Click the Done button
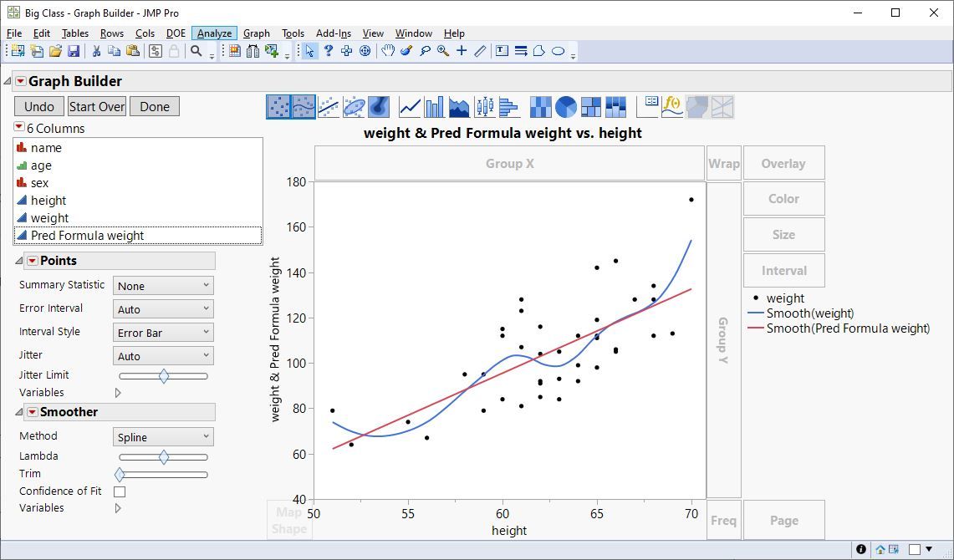The image size is (954, 560). pyautogui.click(x=155, y=106)
